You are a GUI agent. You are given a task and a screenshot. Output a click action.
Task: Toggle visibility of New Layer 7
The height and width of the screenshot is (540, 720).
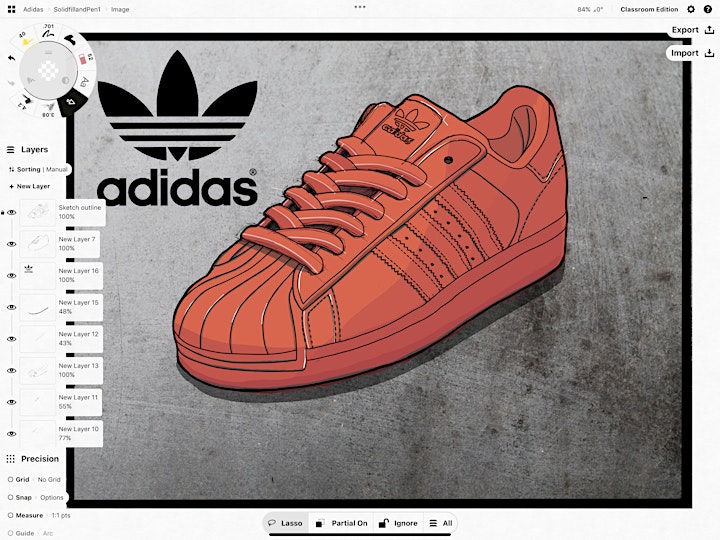click(12, 244)
